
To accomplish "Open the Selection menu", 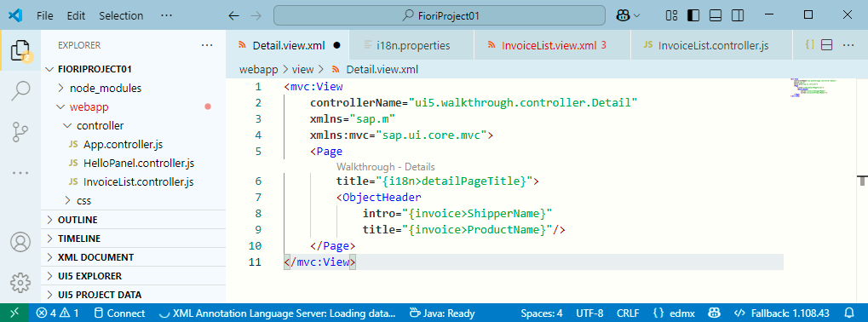I will [x=121, y=16].
